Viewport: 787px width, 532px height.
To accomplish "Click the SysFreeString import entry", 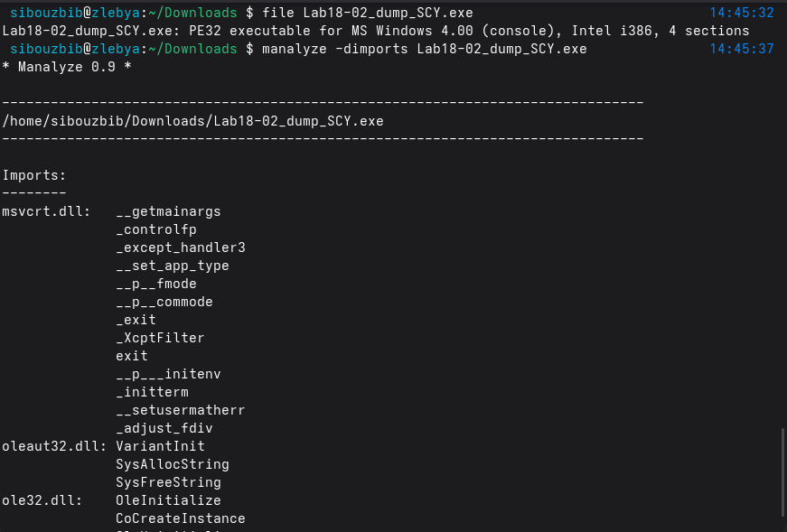I will point(168,482).
